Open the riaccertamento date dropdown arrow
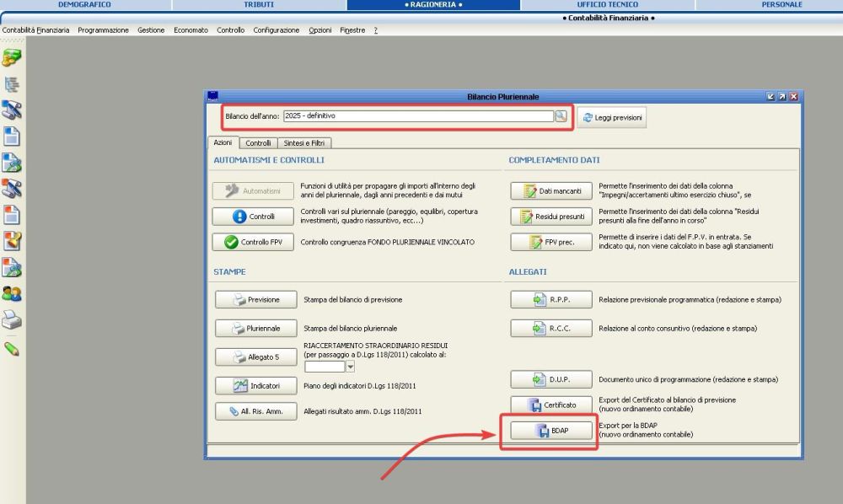The height and width of the screenshot is (504, 843). coord(350,367)
